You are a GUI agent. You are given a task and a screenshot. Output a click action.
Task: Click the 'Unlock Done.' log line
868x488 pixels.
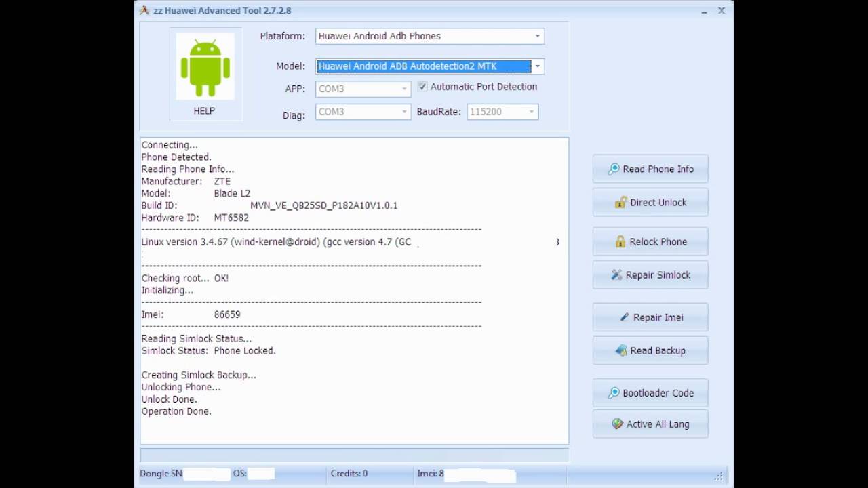coord(170,399)
